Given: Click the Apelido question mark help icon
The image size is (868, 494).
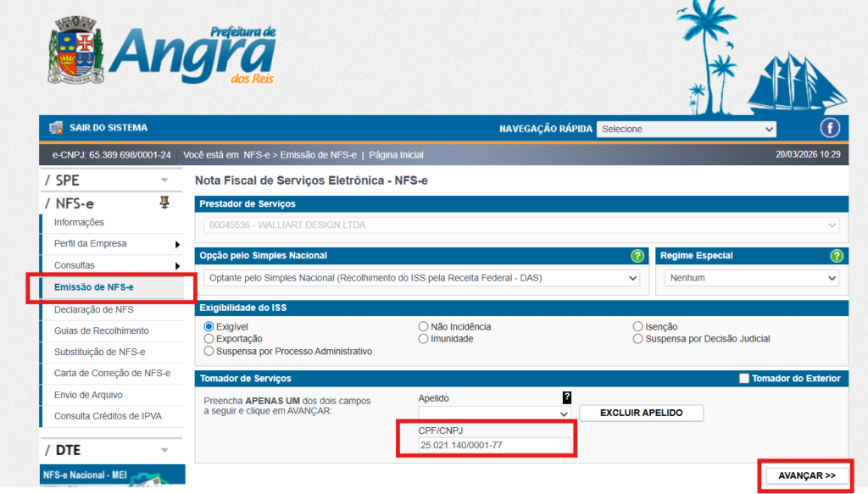Looking at the screenshot, I should (567, 397).
